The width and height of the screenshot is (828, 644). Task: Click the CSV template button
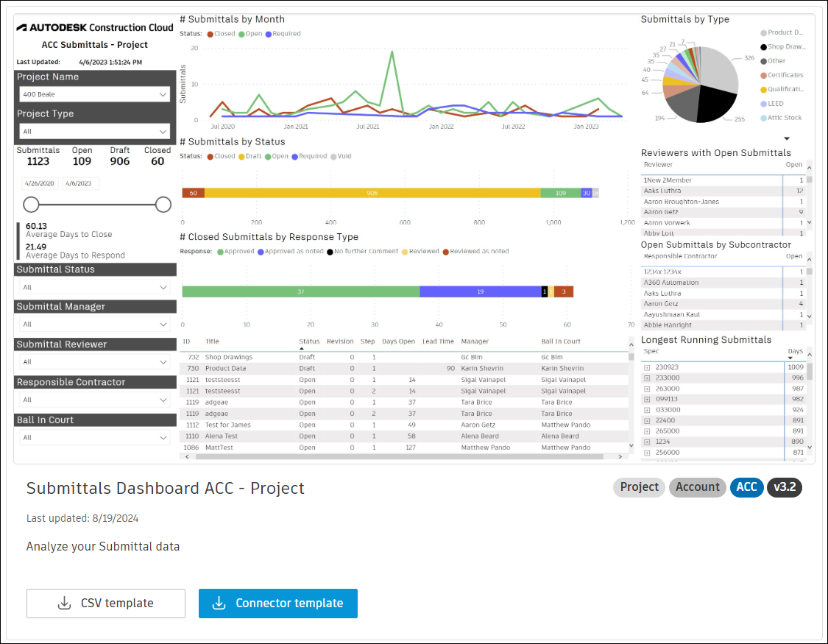105,604
